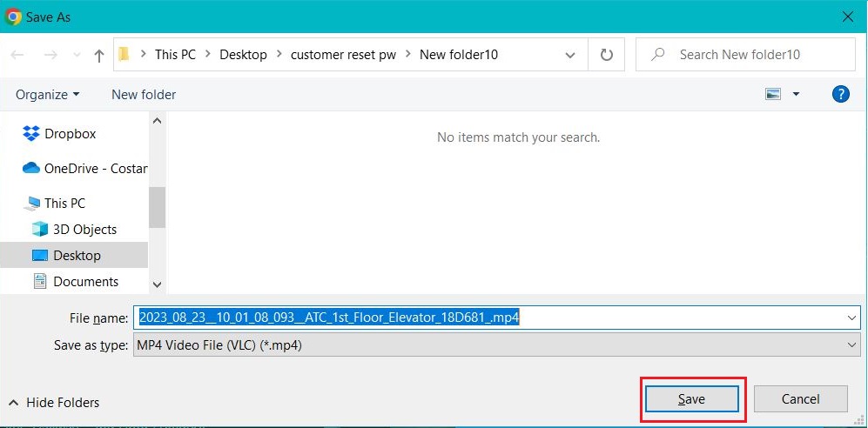
Task: Click the navigation pane scrollbar thumb
Action: (158, 207)
